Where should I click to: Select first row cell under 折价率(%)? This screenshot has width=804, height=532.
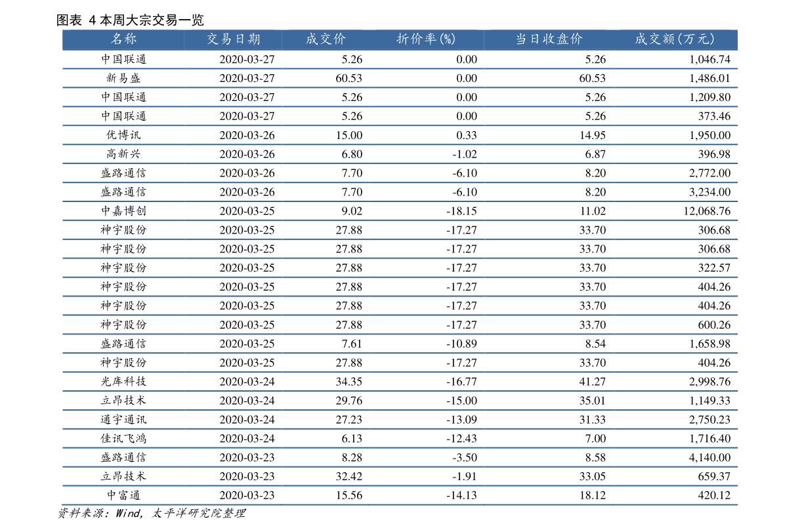click(x=426, y=59)
